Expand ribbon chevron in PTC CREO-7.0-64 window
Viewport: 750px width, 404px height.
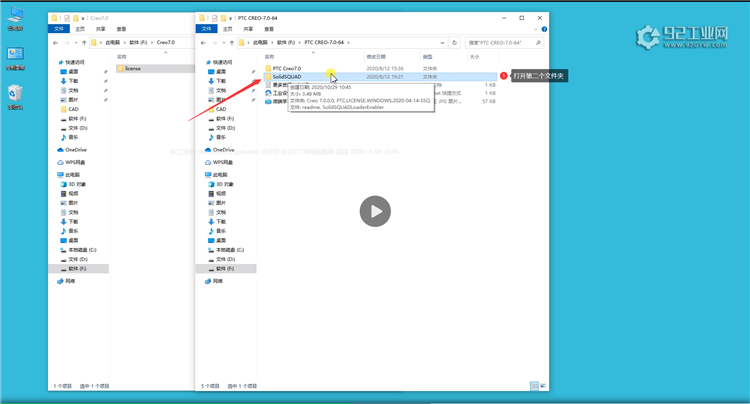point(535,29)
